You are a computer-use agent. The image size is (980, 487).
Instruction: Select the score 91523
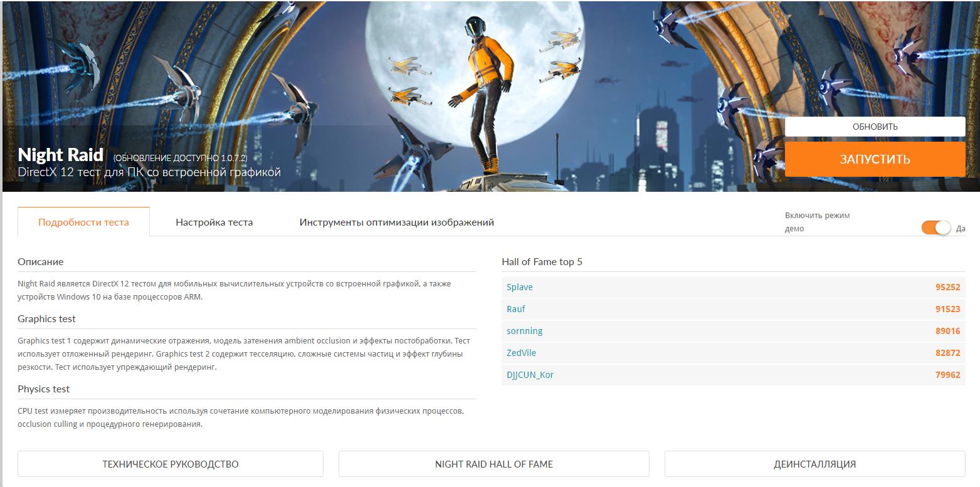947,309
